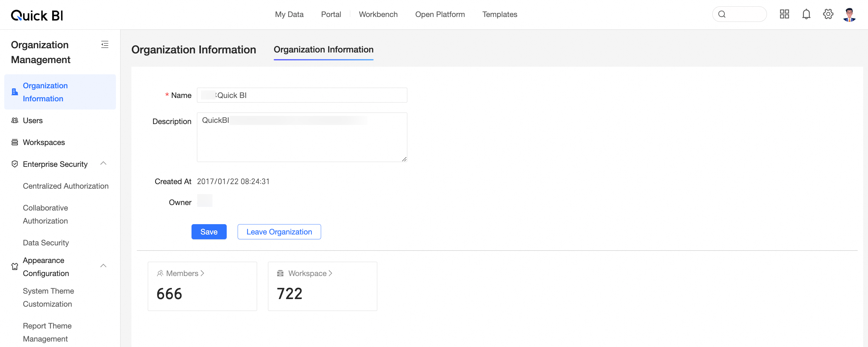Screen dimensions: 868x347
Task: Click the search magnifier icon
Action: [722, 14]
